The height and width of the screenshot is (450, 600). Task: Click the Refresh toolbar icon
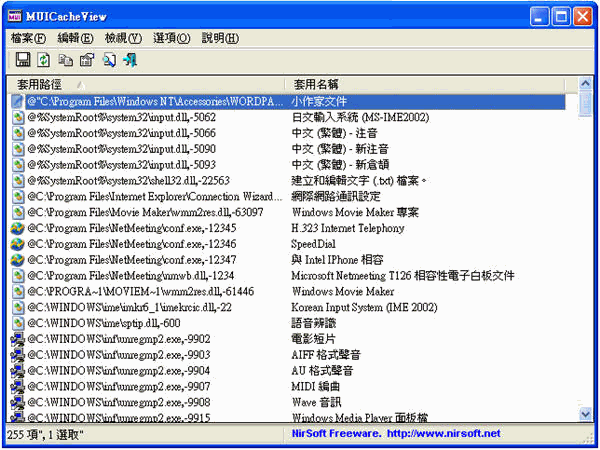[43, 61]
